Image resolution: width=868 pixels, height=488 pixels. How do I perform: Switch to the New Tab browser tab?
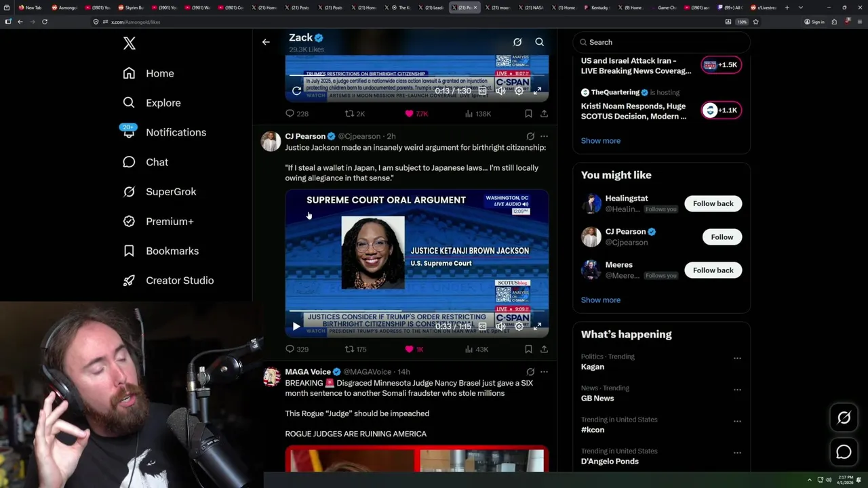point(30,7)
